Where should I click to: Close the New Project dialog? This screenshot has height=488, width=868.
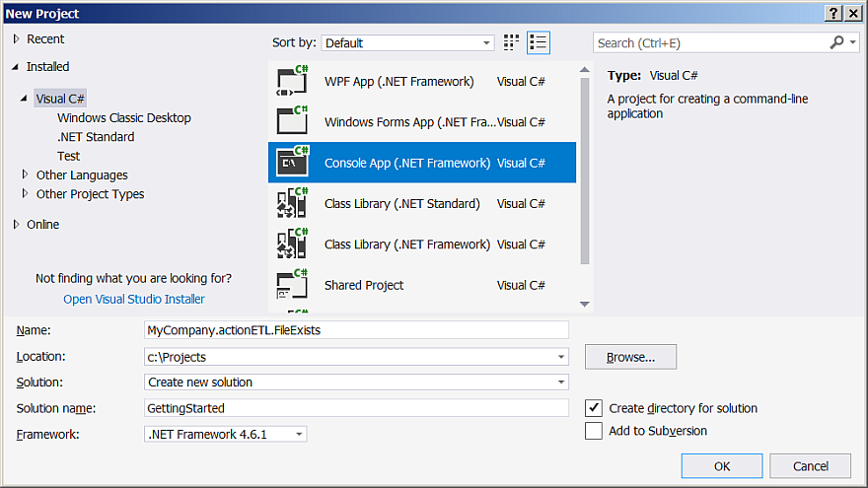click(853, 13)
